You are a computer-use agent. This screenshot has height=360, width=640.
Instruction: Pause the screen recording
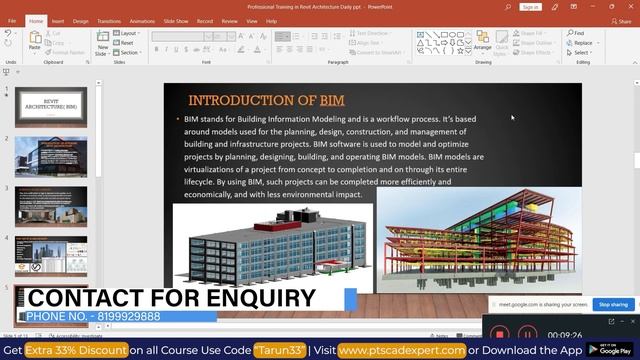(x=527, y=334)
